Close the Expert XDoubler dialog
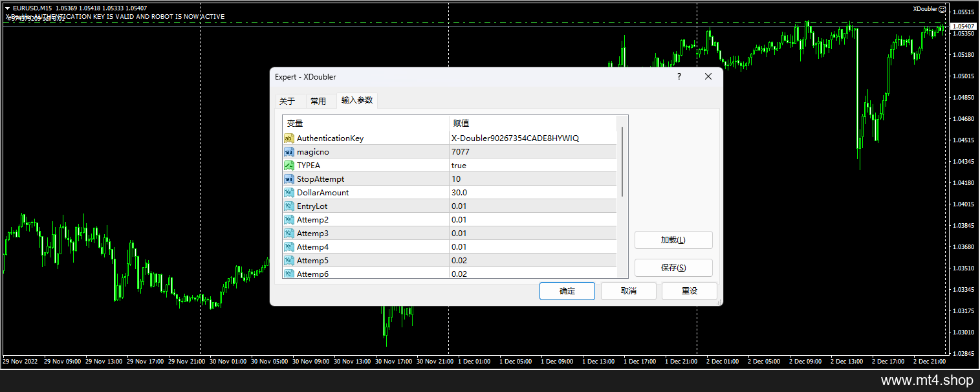This screenshot has width=980, height=392. [708, 76]
